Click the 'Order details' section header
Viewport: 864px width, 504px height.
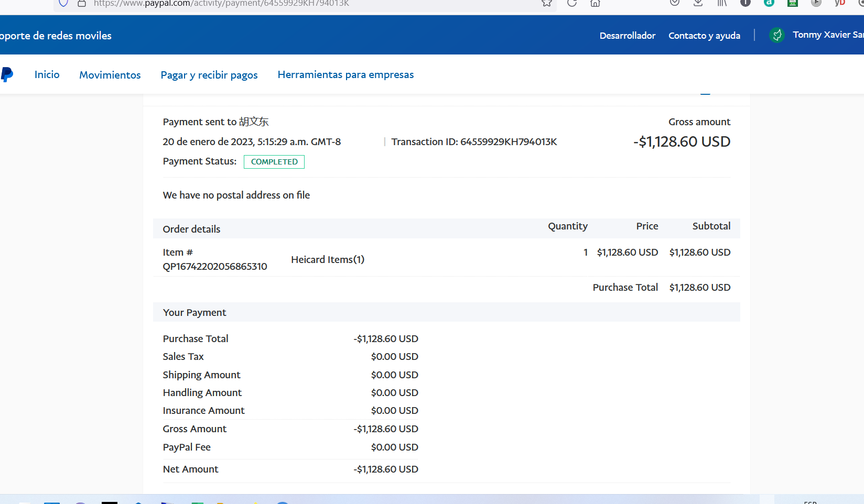pos(191,229)
